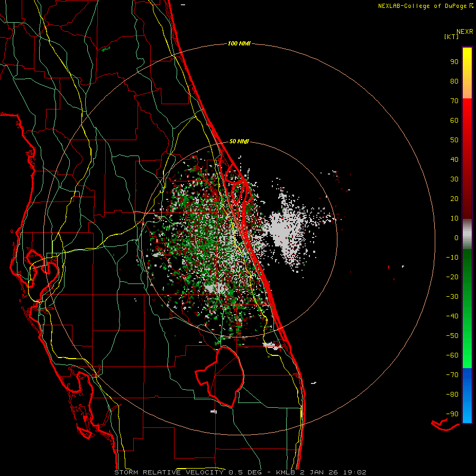Select the green inbound segment of the color bar
476x476 pixels.
click(x=467, y=308)
